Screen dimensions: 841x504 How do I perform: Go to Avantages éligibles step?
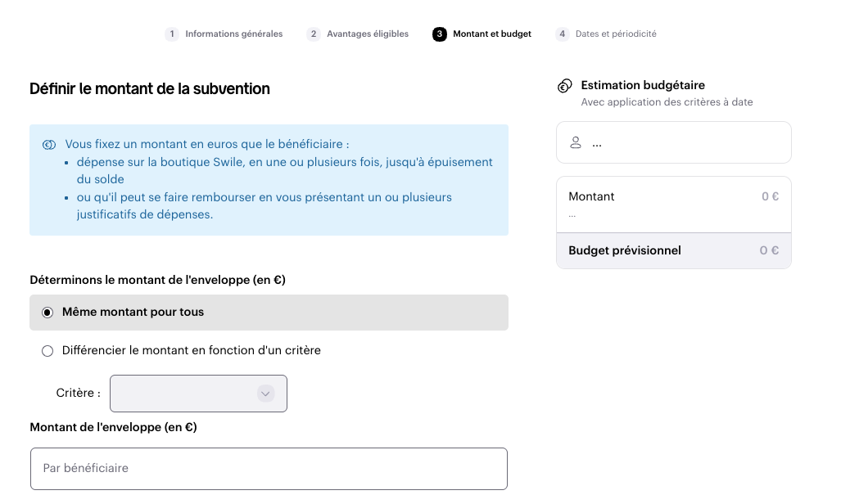point(368,34)
